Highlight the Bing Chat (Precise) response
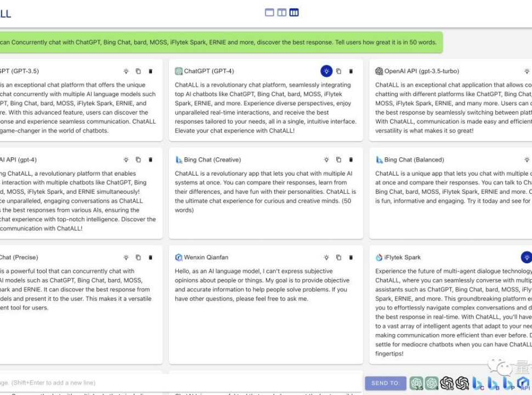532x395 pixels. (x=126, y=257)
